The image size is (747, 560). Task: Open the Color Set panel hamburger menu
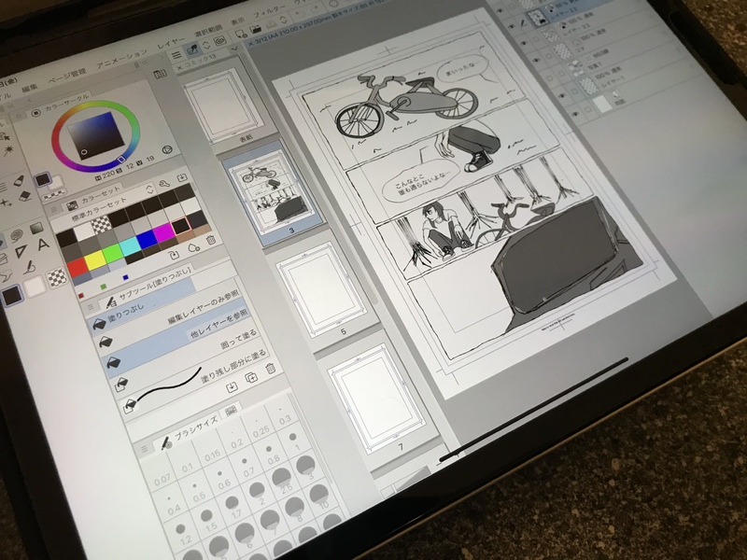(55, 209)
